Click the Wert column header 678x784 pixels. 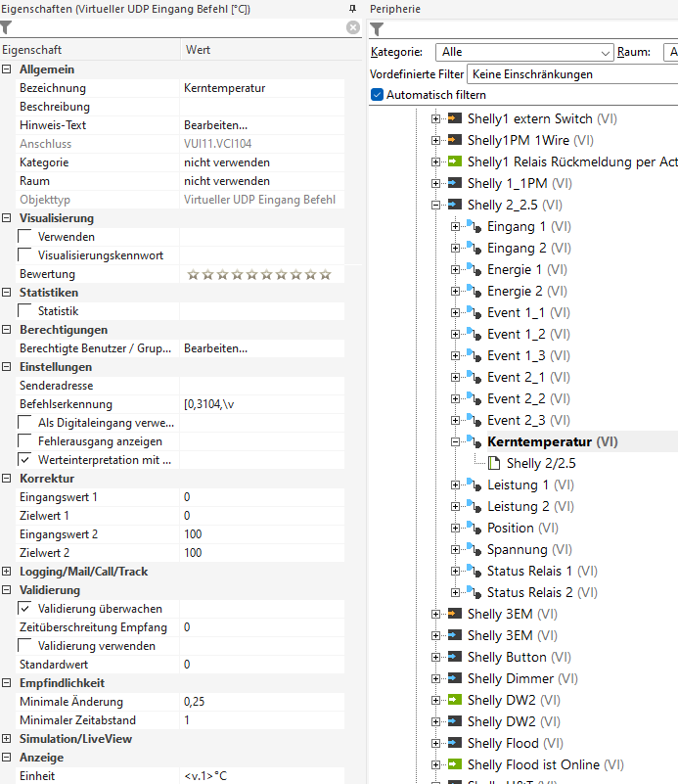(x=271, y=50)
